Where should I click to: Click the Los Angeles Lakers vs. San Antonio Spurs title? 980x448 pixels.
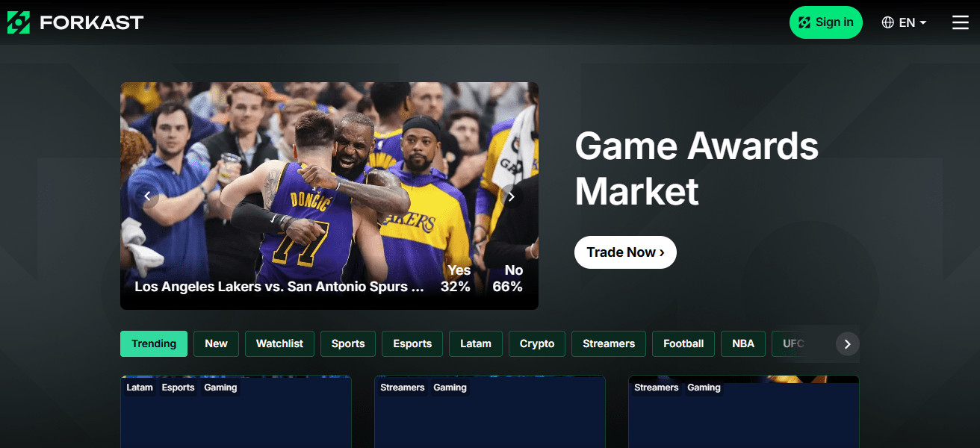279,287
